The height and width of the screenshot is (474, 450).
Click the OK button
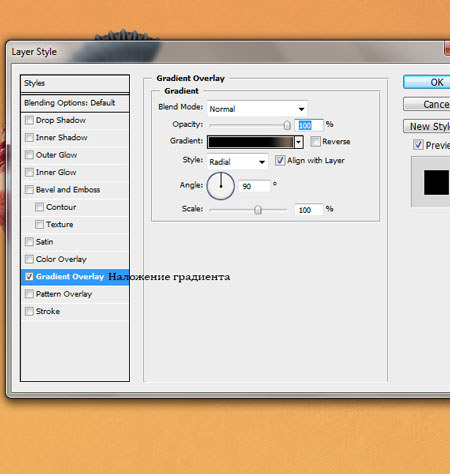pyautogui.click(x=427, y=82)
